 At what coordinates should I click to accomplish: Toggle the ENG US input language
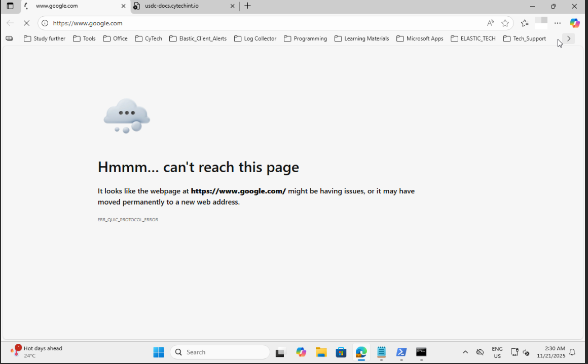tap(497, 352)
